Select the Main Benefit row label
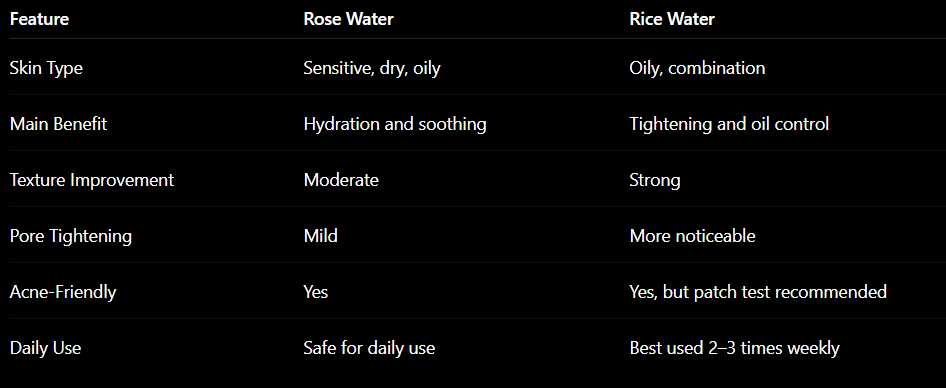This screenshot has height=388, width=946. (58, 124)
